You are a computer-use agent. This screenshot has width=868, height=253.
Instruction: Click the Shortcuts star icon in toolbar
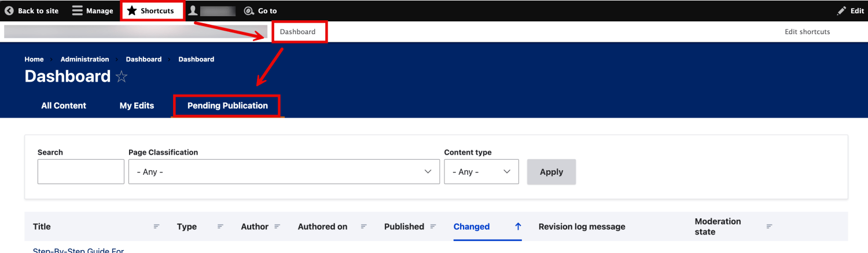132,10
